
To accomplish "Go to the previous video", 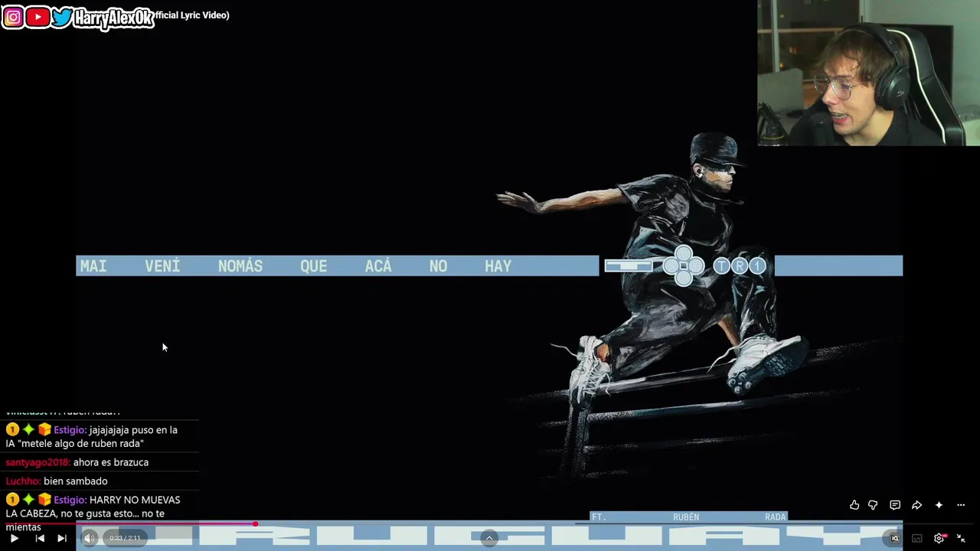I will [39, 538].
